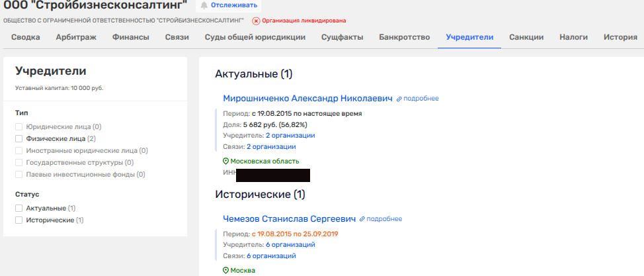Enable the Актуальные status filter checkbox

pyautogui.click(x=19, y=208)
